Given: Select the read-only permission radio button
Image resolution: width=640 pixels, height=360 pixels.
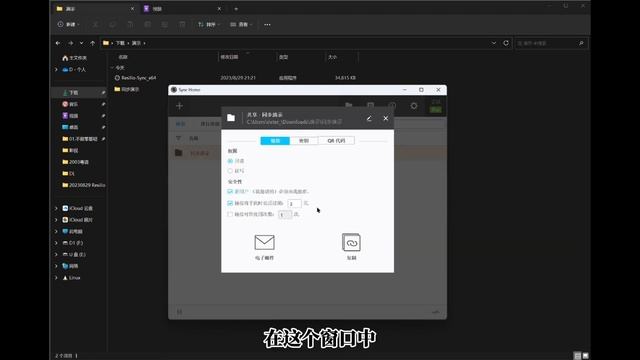Looking at the screenshot, I should [230, 161].
